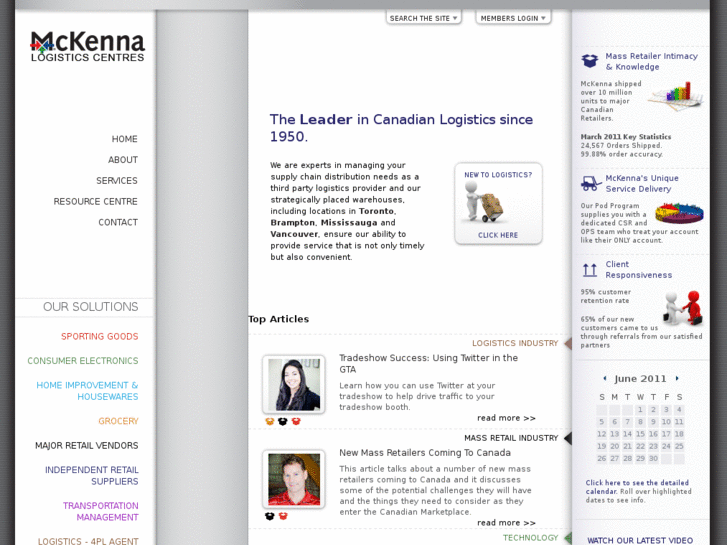Click the Logistics Industry category label
The image size is (727, 545).
tap(515, 343)
